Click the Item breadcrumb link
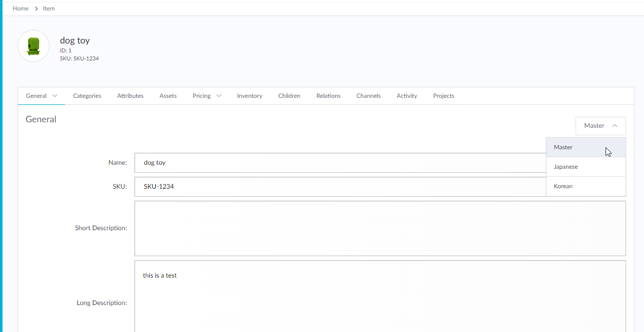This screenshot has width=644, height=332. tap(49, 8)
